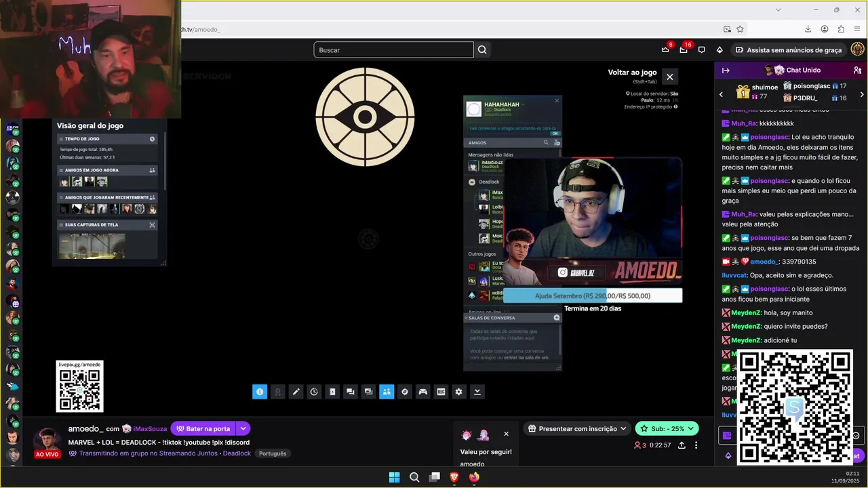
Task: Bookmark this page with star icon
Action: [740, 29]
